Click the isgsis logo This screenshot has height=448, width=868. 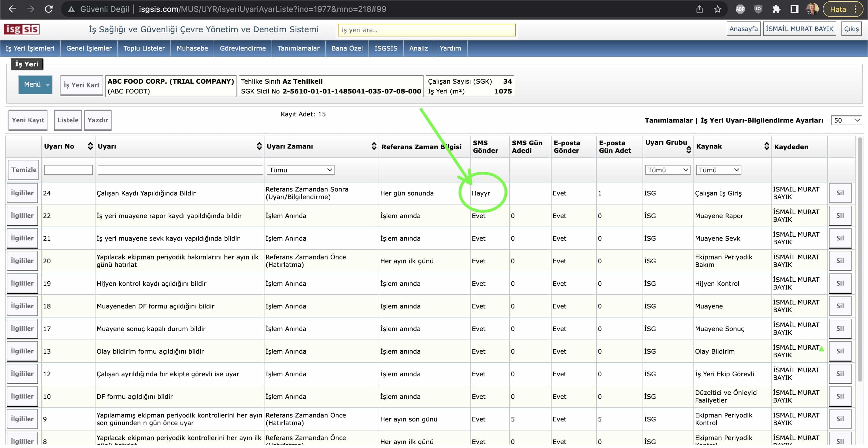[21, 29]
